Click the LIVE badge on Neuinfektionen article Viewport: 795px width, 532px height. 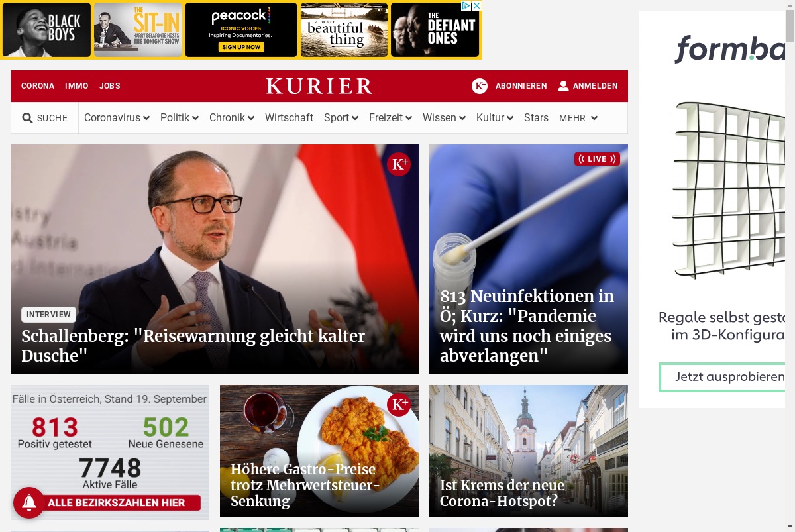point(597,159)
